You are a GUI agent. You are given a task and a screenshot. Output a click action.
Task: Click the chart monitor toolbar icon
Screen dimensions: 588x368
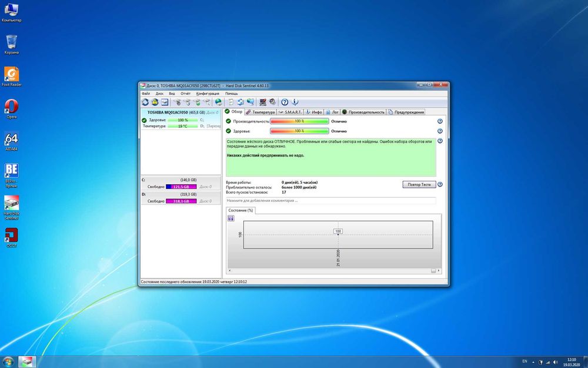tap(165, 102)
